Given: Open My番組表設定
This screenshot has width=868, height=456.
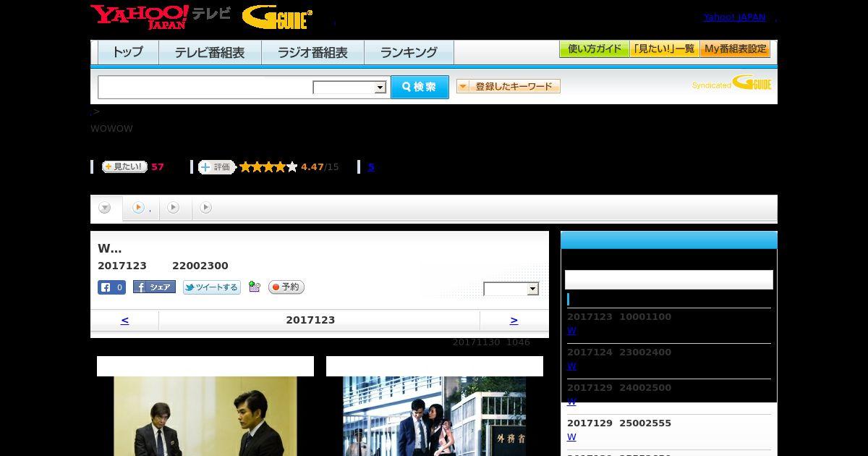Looking at the screenshot, I should pos(735,49).
